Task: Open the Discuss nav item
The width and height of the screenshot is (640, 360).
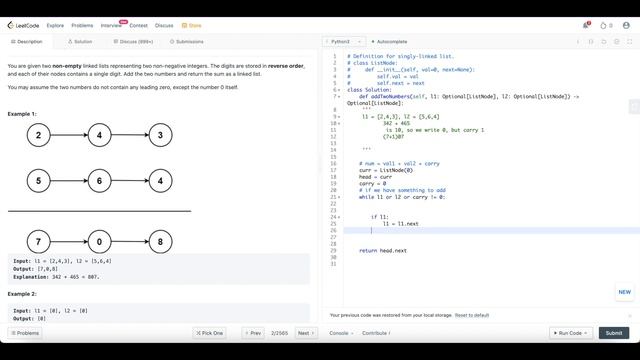Action: [164, 25]
